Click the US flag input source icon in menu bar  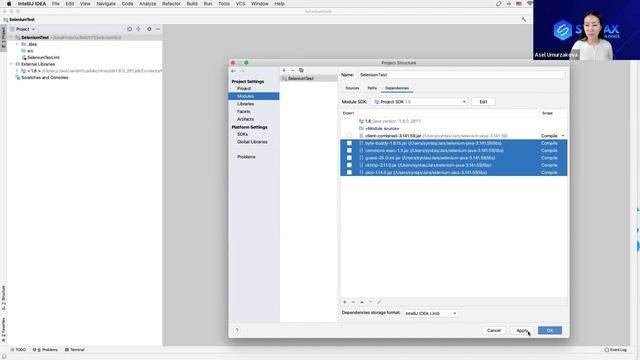519,4
